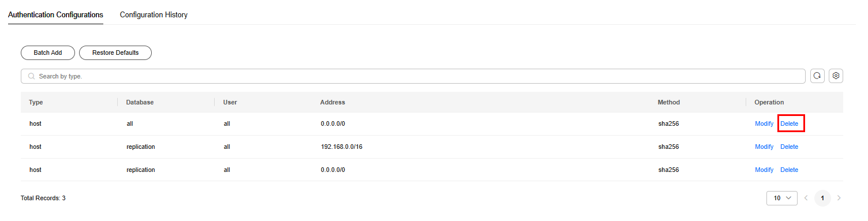Click the Method column header
Screen dimensions: 868x221
tap(669, 102)
